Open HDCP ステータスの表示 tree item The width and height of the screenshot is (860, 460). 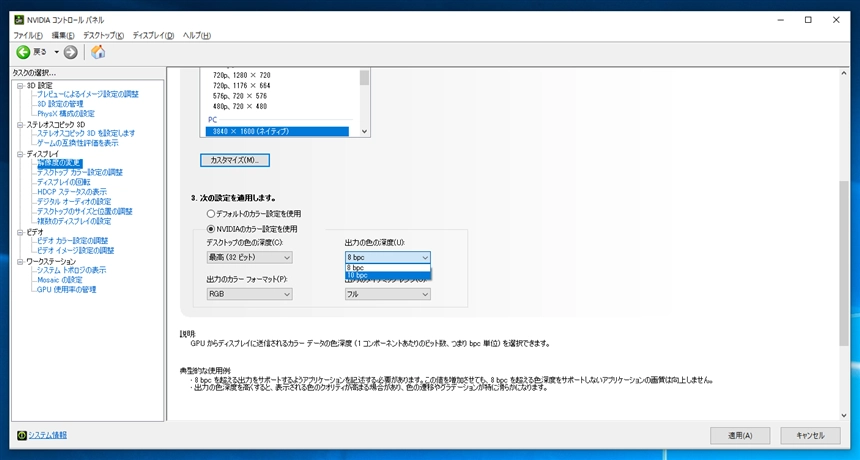72,192
